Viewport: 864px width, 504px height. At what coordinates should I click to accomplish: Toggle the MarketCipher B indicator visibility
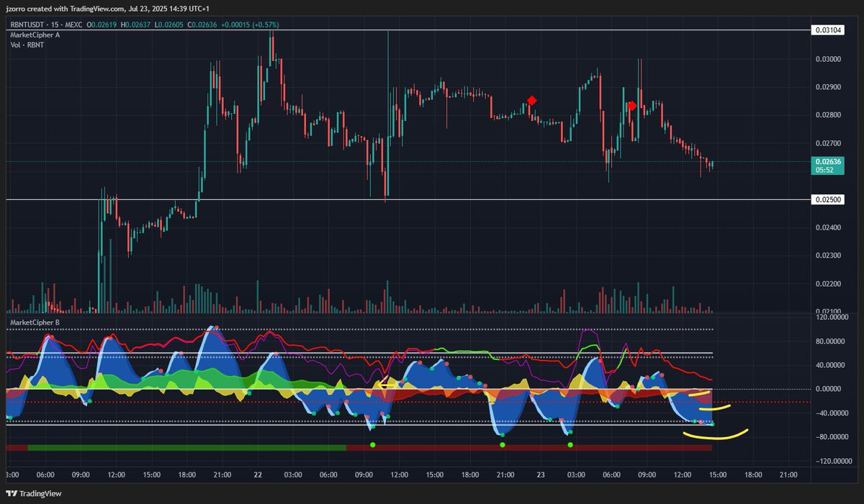click(x=35, y=322)
